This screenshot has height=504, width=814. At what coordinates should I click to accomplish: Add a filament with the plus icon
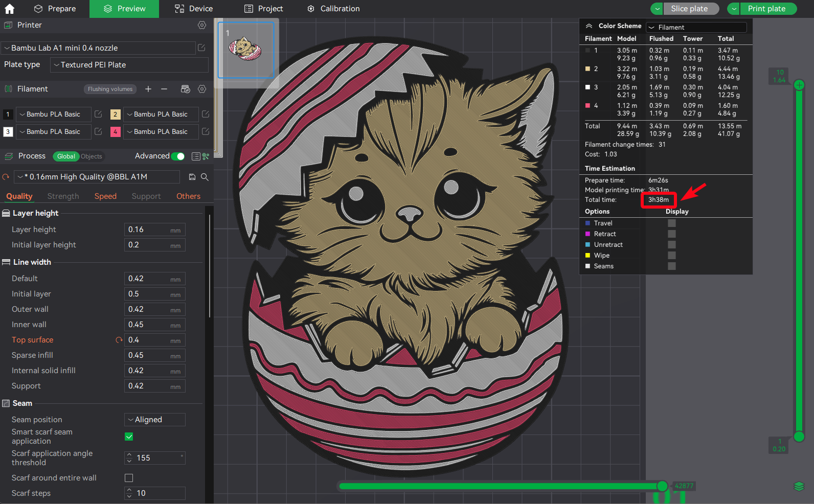pyautogui.click(x=148, y=89)
